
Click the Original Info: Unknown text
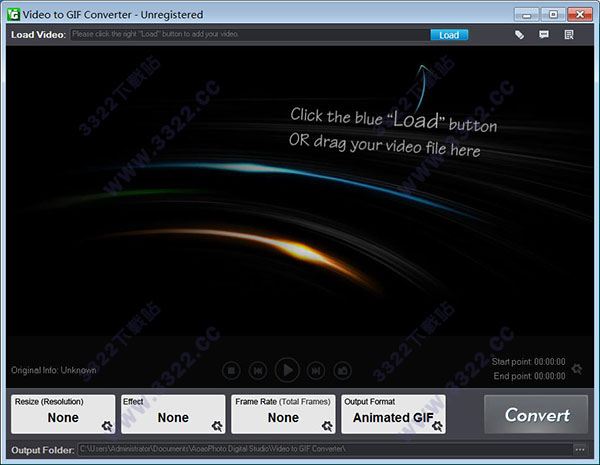54,370
